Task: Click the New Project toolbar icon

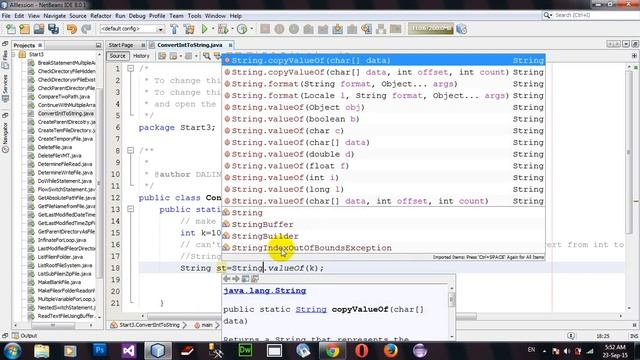Action: pos(24,29)
